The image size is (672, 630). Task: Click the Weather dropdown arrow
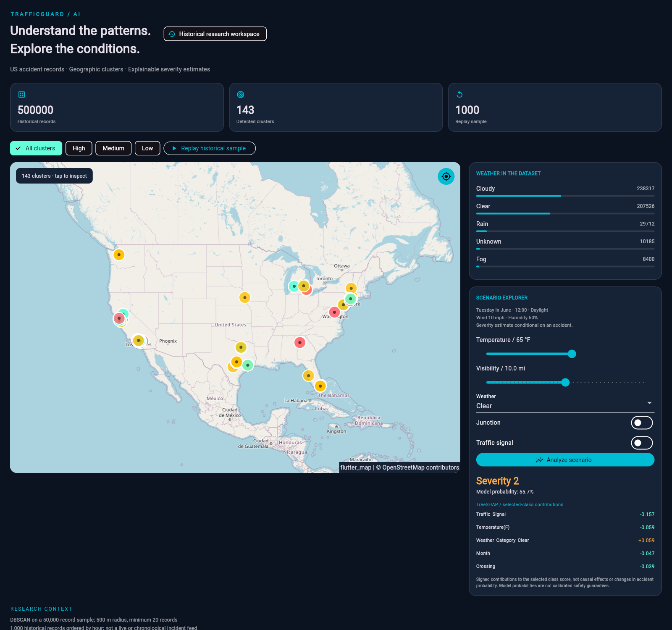tap(649, 403)
